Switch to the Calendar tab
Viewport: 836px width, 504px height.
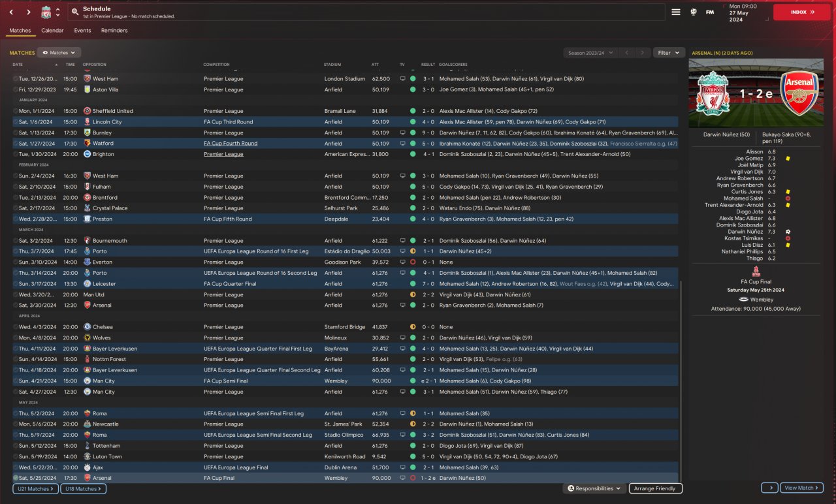pos(52,31)
